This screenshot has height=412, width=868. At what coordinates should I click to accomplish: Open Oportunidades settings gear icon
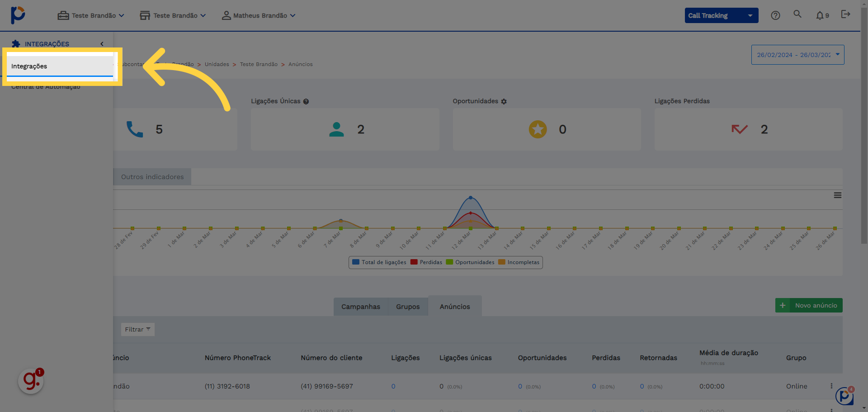click(x=504, y=102)
